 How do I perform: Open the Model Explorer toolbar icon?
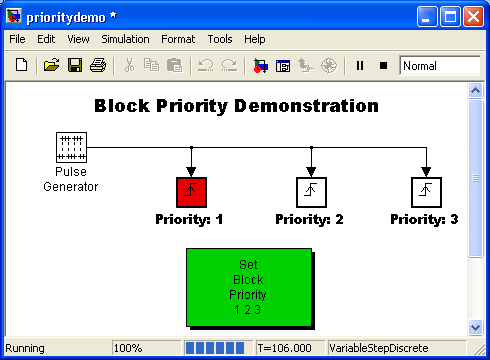pos(283,66)
